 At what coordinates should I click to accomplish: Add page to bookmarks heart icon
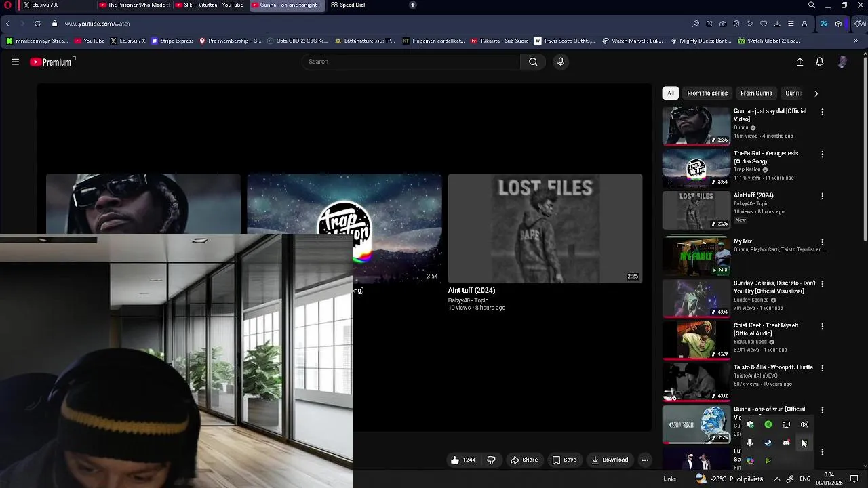pyautogui.click(x=764, y=24)
